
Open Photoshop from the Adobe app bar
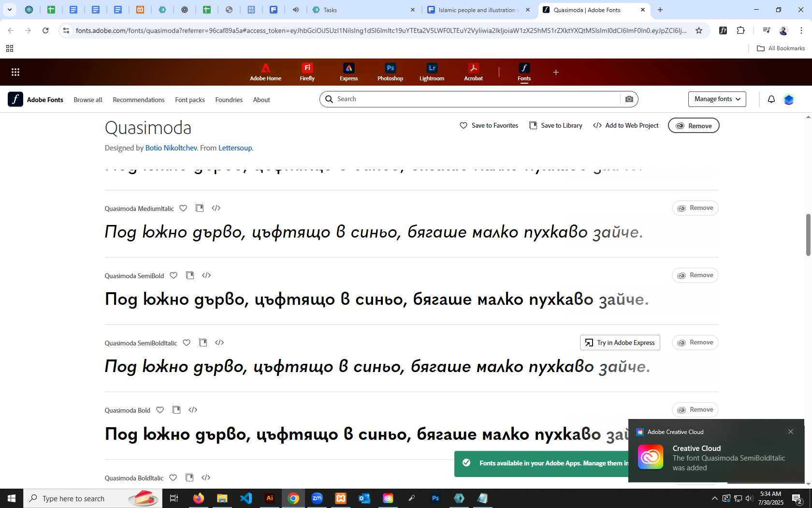(x=390, y=72)
